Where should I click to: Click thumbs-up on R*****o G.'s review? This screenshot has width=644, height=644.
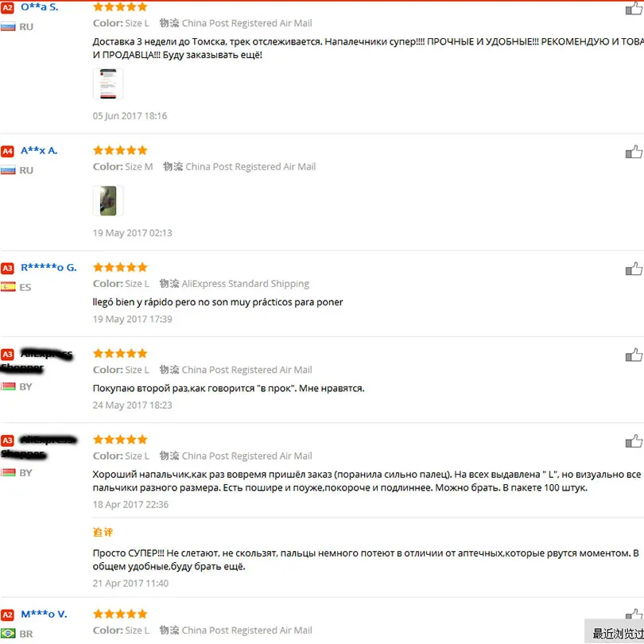tap(634, 269)
